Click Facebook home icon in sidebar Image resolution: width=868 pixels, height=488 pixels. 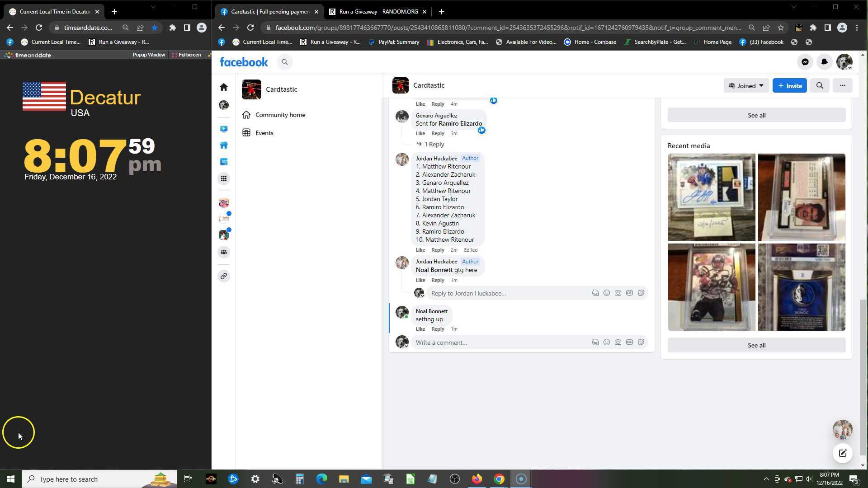pos(224,87)
